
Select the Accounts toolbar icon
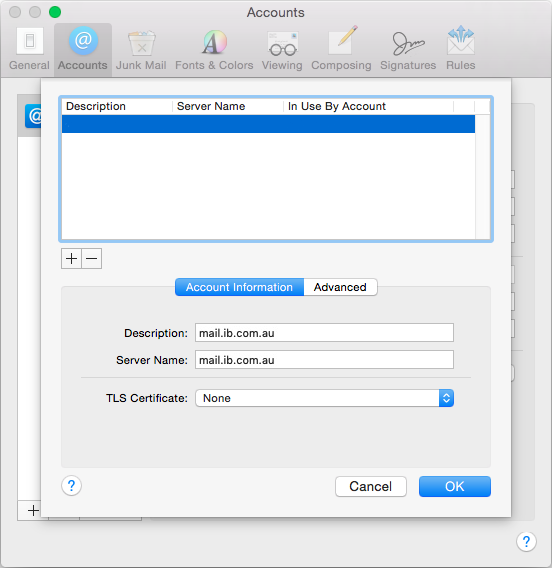83,49
